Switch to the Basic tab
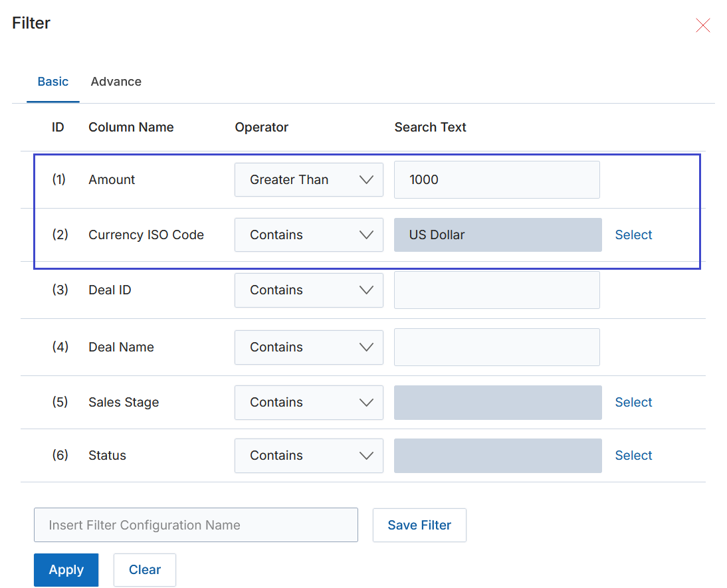Viewport: 727px width, 588px height. [53, 82]
